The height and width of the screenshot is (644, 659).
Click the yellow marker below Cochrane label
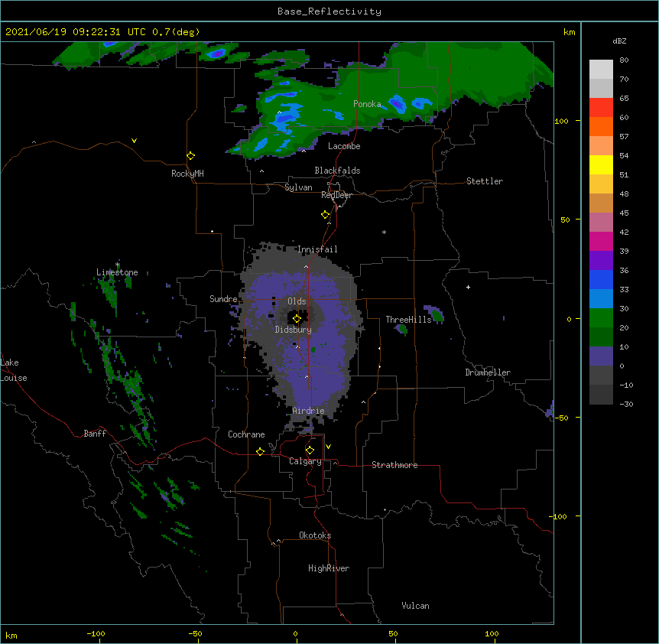pos(260,451)
